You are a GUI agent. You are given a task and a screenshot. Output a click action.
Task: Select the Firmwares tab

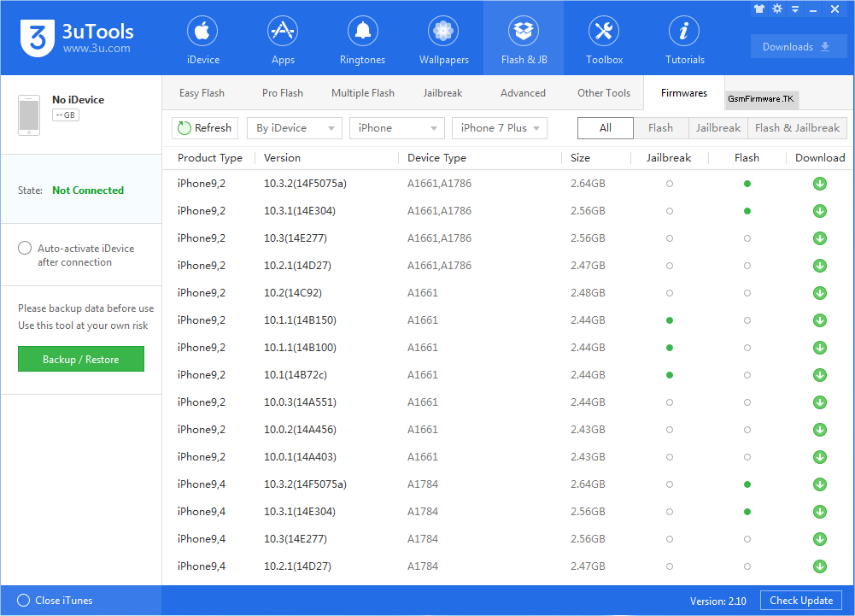(x=684, y=93)
